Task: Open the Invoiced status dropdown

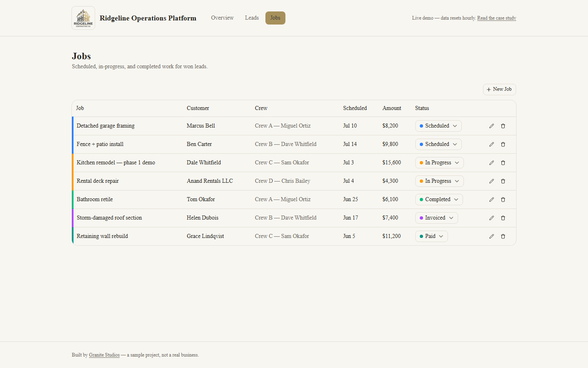Action: click(437, 218)
